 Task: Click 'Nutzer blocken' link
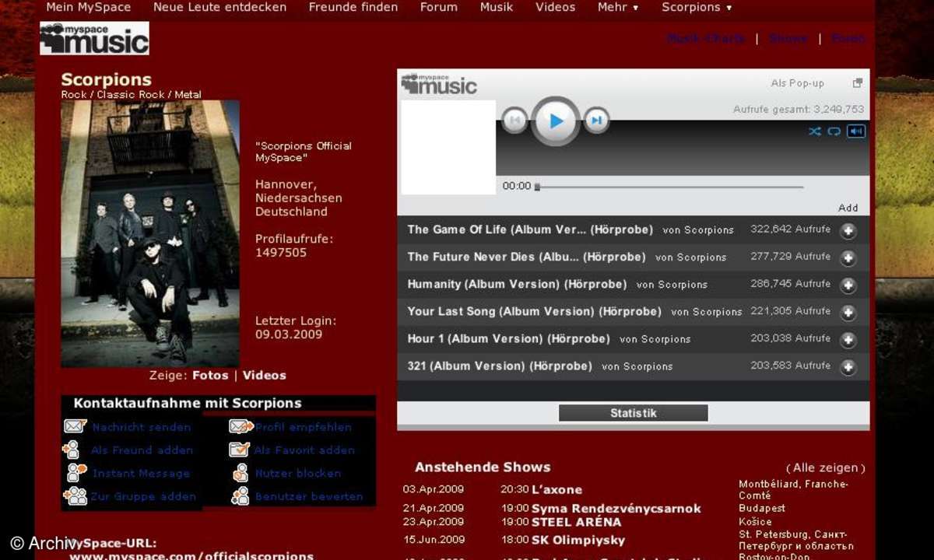click(298, 473)
